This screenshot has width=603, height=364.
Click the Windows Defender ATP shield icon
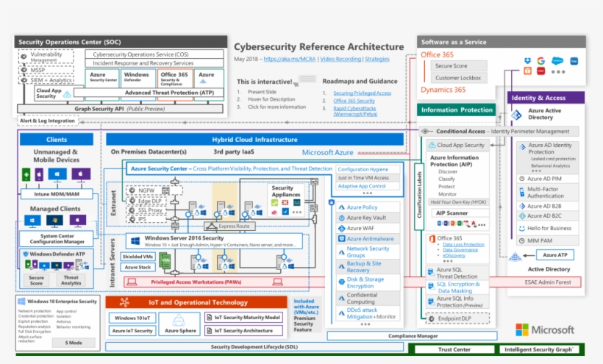coord(26,254)
